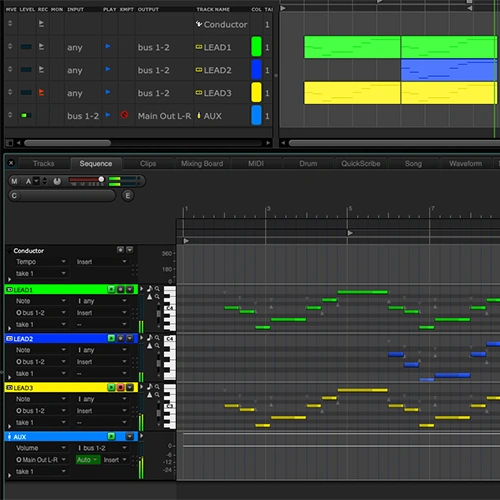The height and width of the screenshot is (500, 500).
Task: Click the LEAD3 track name in track list
Action: [x=217, y=93]
